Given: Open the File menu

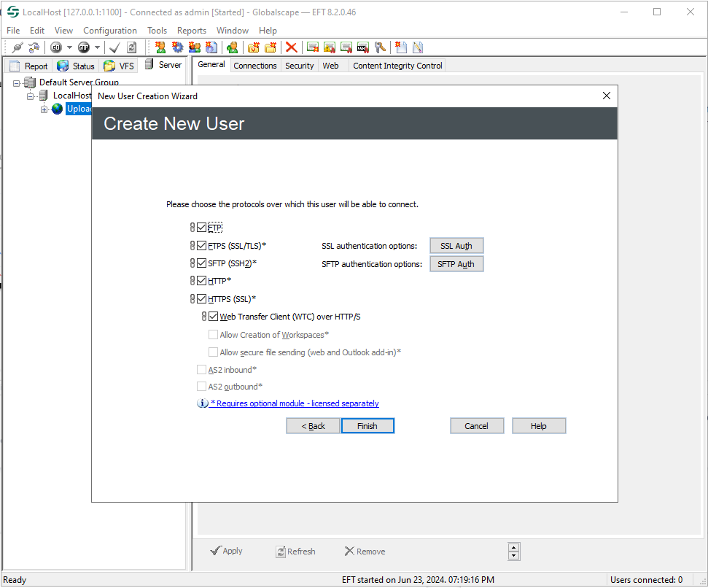Looking at the screenshot, I should (x=13, y=30).
